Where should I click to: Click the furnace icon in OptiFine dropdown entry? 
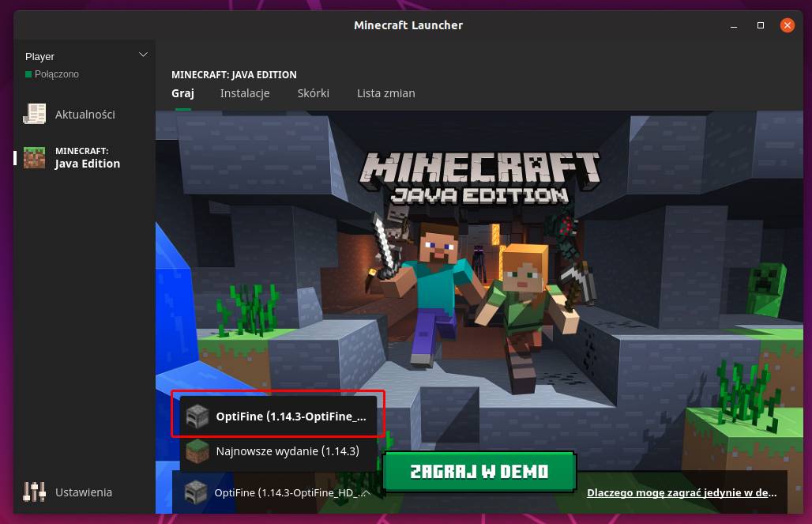pos(197,417)
